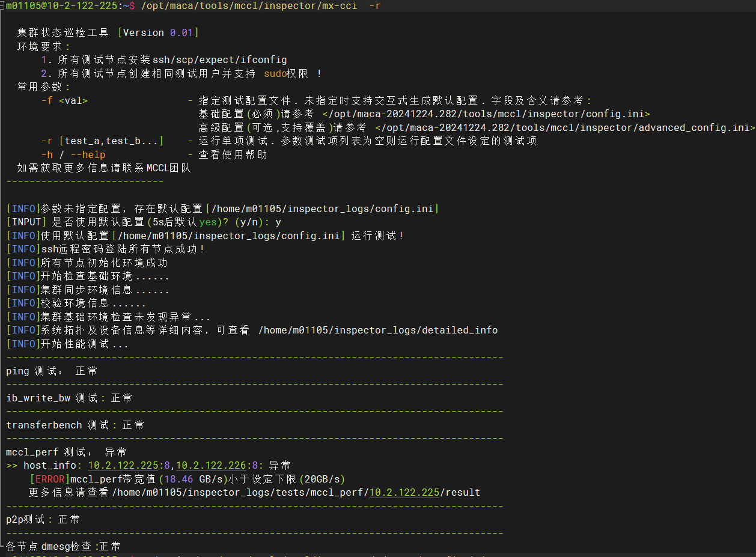
Task: Click the 开始检查基础环境 line
Action: (88, 276)
